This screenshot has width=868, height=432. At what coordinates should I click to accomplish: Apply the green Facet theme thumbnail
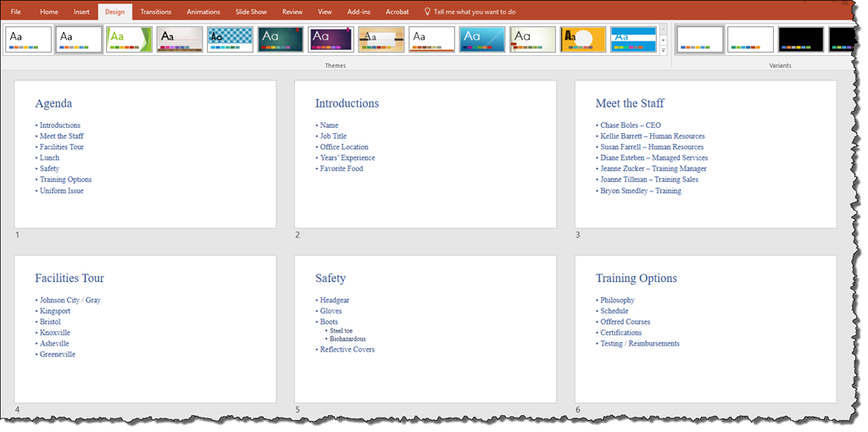pos(129,40)
